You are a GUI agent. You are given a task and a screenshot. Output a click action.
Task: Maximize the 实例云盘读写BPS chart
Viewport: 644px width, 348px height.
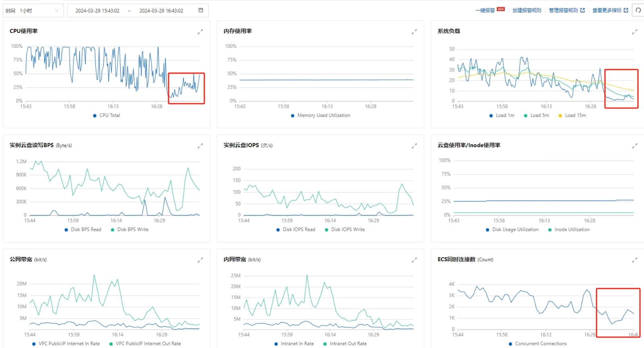click(x=200, y=146)
